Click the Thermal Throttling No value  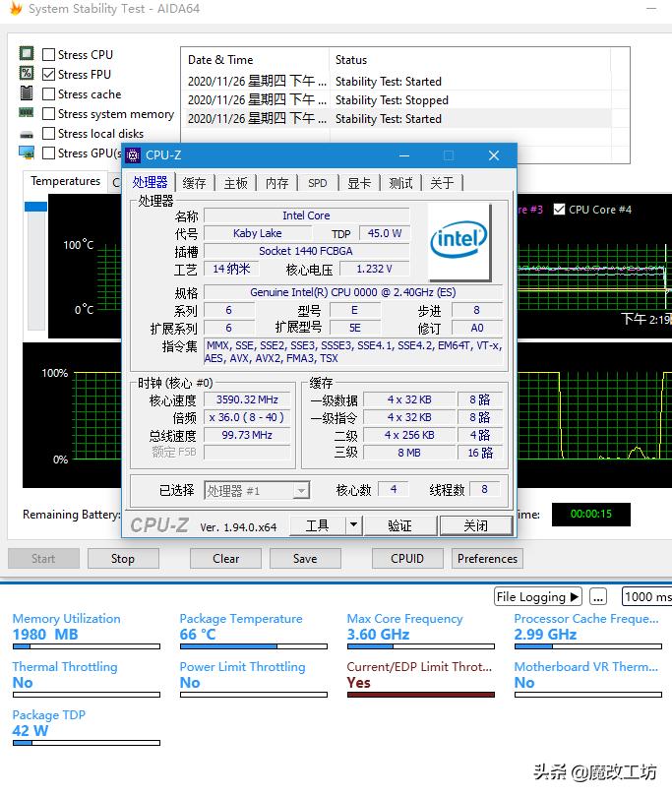click(x=23, y=683)
